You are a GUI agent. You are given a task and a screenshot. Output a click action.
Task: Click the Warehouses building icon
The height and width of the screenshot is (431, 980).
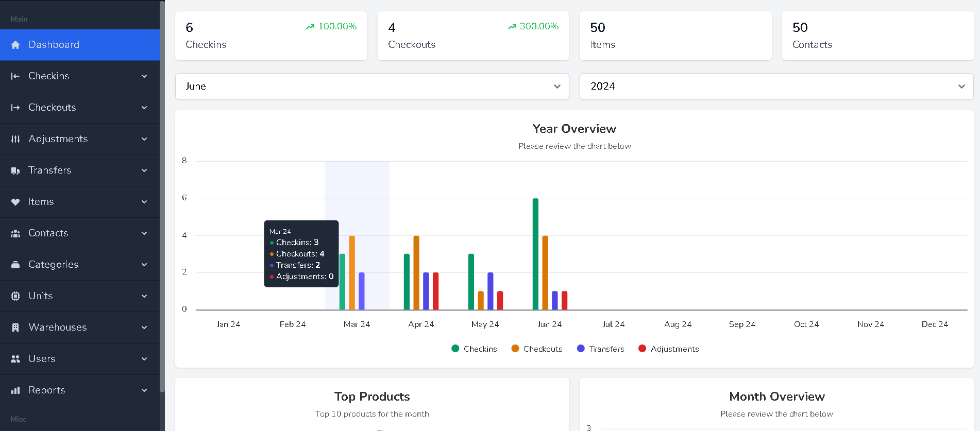[x=15, y=327]
